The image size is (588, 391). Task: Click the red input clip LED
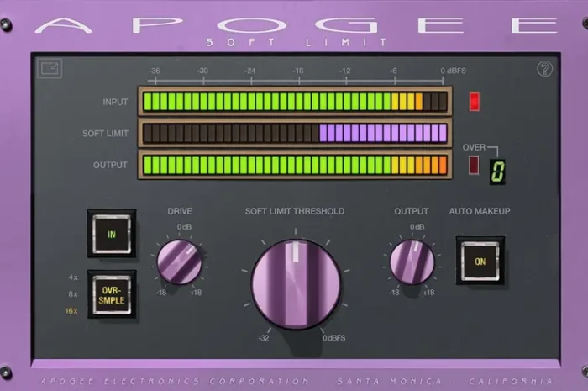(475, 102)
